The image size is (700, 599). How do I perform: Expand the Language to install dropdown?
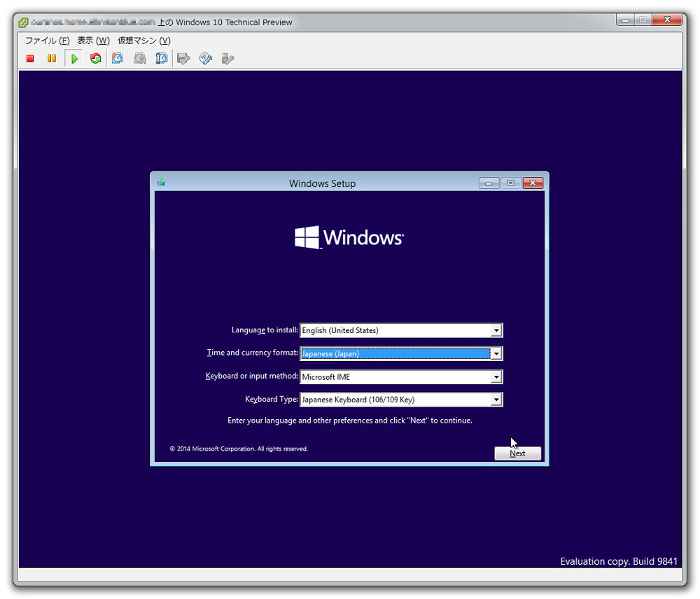(x=496, y=330)
